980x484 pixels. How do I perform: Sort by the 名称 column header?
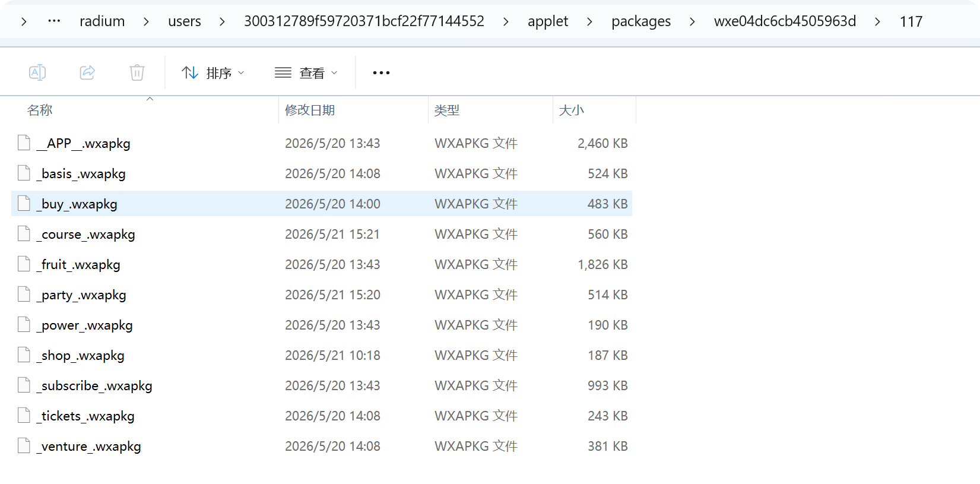pos(40,110)
